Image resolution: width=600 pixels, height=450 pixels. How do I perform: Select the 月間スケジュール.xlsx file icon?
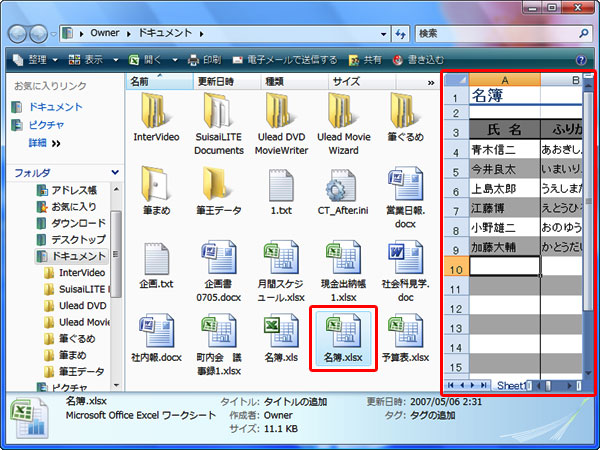coord(281,257)
